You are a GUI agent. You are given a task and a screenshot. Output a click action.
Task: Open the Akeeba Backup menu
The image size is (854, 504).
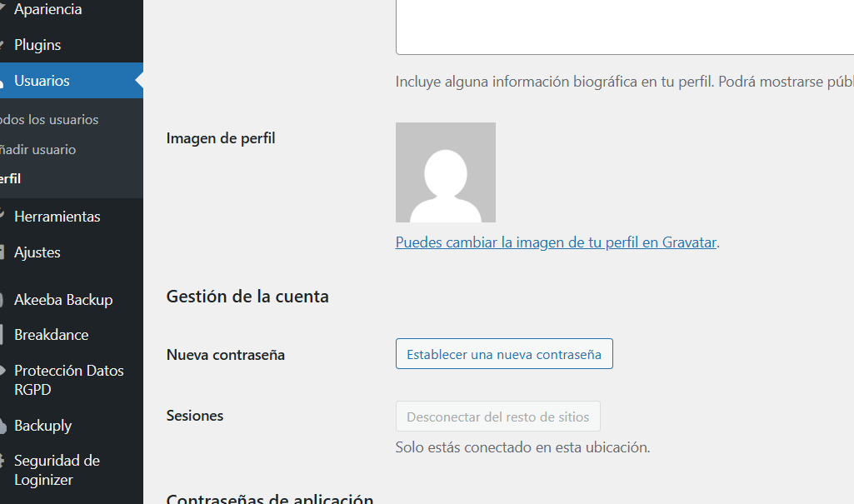coord(63,300)
